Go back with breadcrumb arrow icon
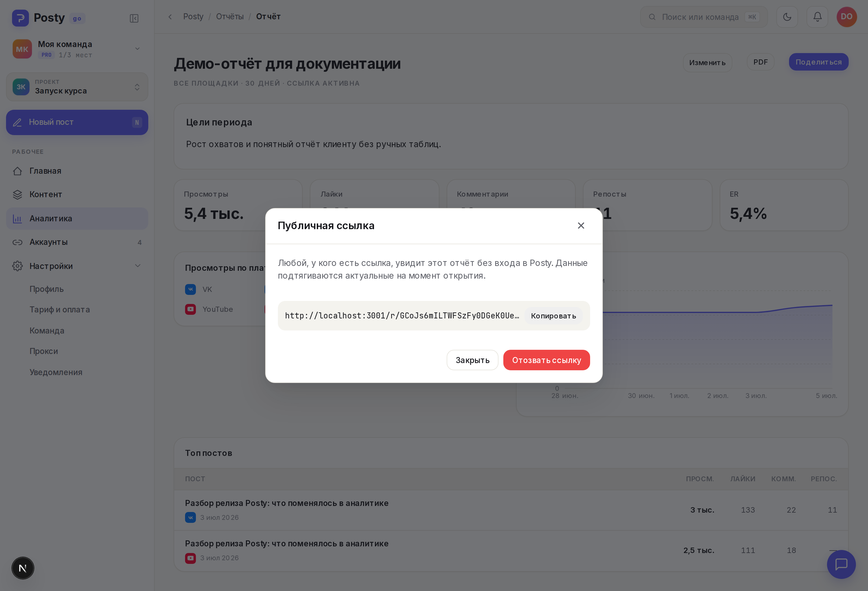This screenshot has width=868, height=591. 170,17
